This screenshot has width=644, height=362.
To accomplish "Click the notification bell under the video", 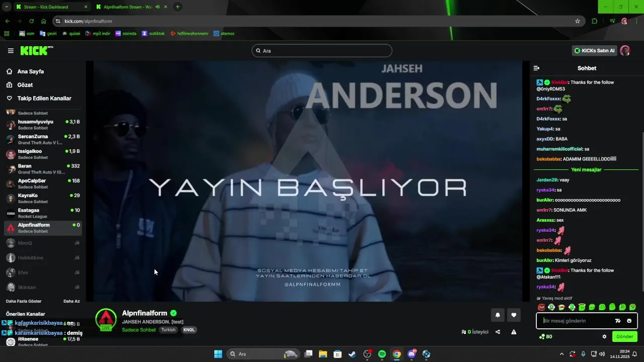I will tap(498, 315).
